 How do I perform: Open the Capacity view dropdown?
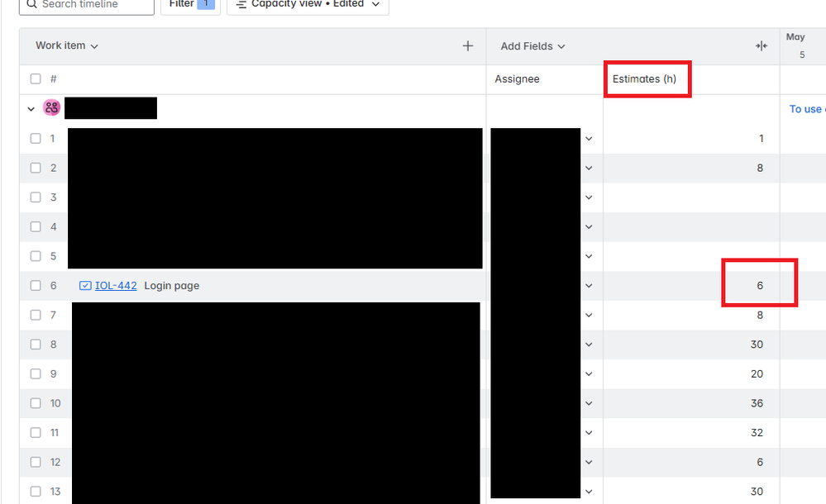click(308, 5)
